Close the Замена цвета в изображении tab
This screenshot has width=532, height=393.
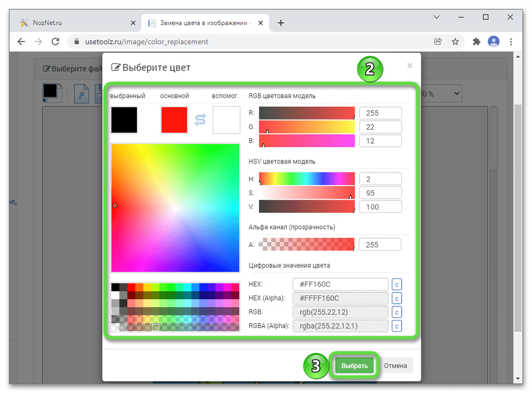260,23
